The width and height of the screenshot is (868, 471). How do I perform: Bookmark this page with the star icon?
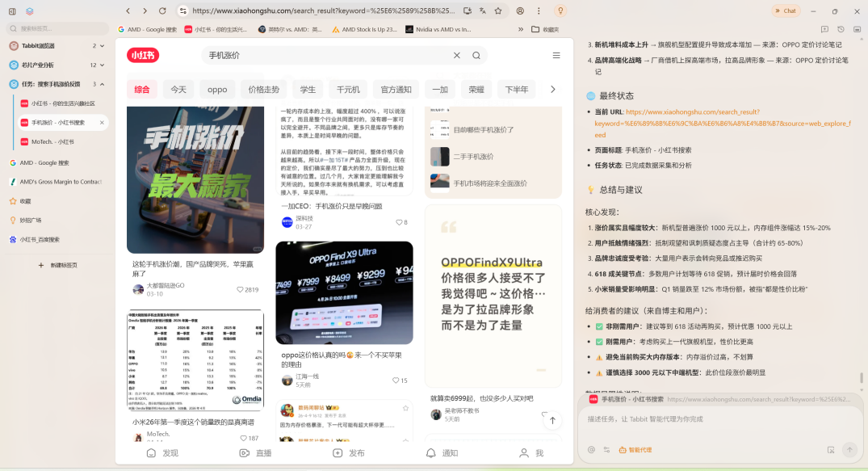pyautogui.click(x=497, y=11)
